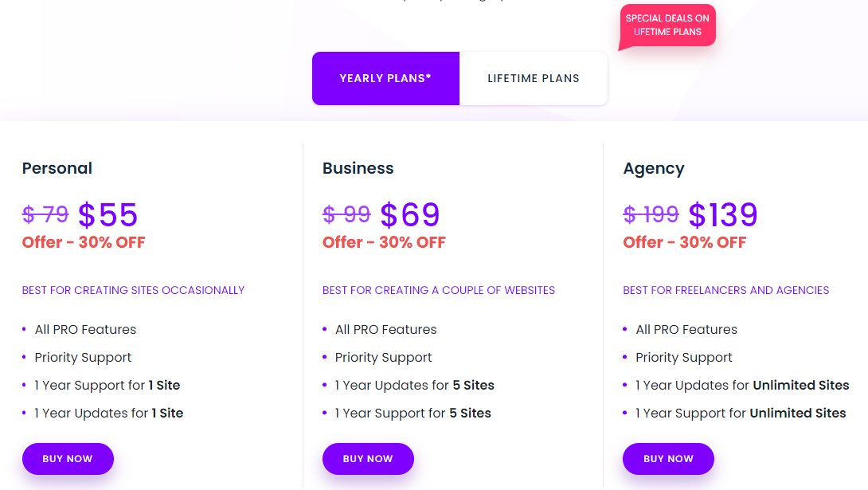868x490 pixels.
Task: Click the crossed-out $79 original price
Action: pos(45,215)
